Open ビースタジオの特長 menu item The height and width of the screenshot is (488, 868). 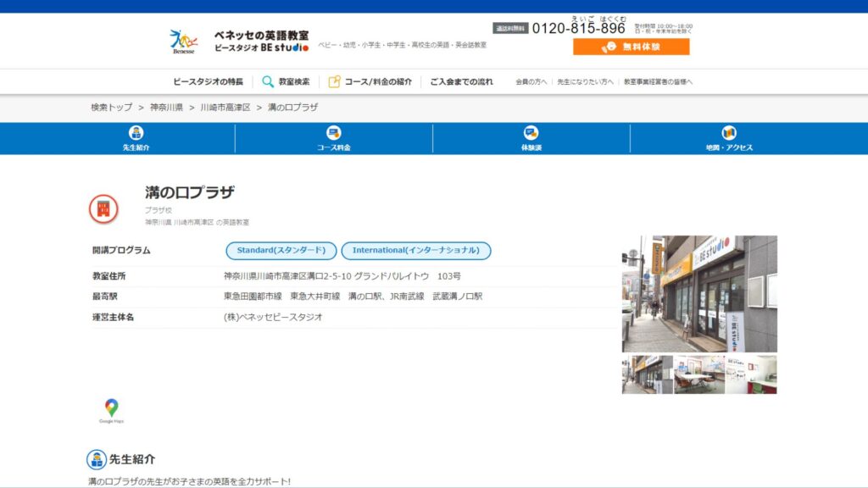tap(209, 82)
